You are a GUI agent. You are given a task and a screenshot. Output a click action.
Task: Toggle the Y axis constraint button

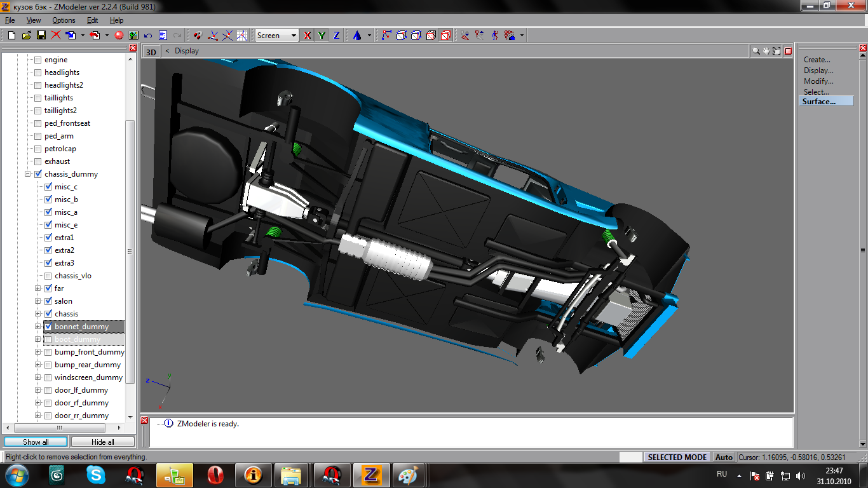[x=322, y=36]
